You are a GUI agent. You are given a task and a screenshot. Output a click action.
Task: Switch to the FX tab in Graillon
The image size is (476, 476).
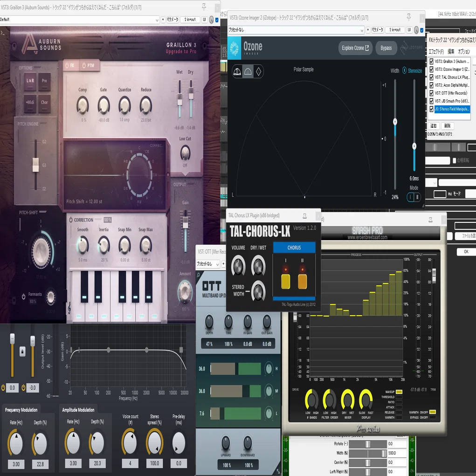[x=70, y=65]
